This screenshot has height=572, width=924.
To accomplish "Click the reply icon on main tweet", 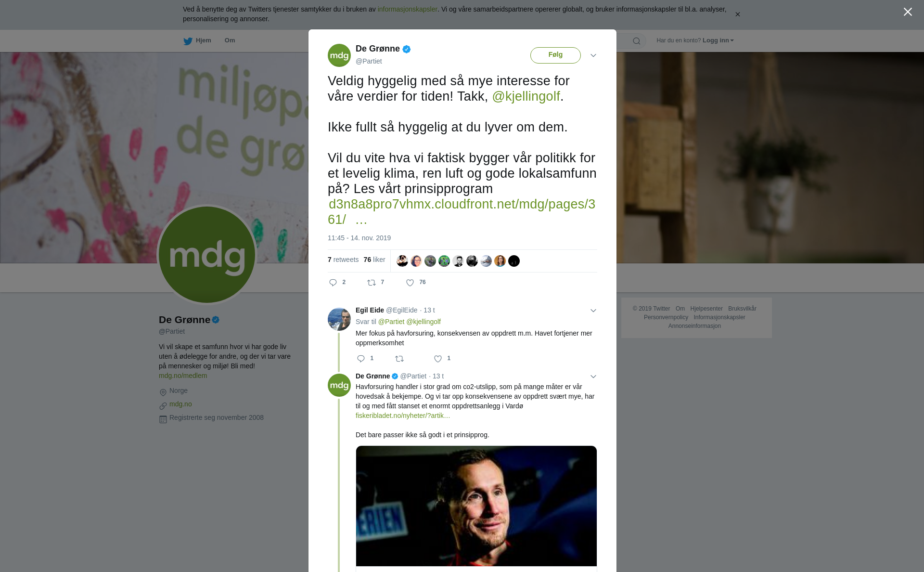I will pyautogui.click(x=333, y=283).
